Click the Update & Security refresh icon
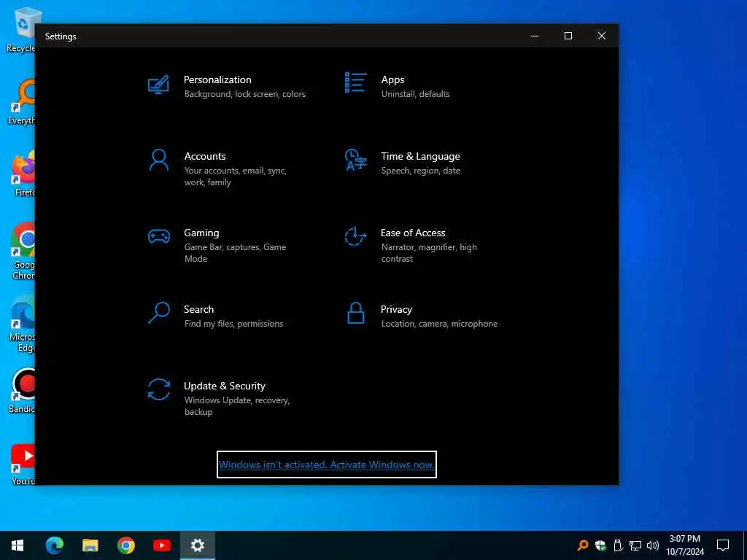The image size is (747, 560). [x=158, y=389]
